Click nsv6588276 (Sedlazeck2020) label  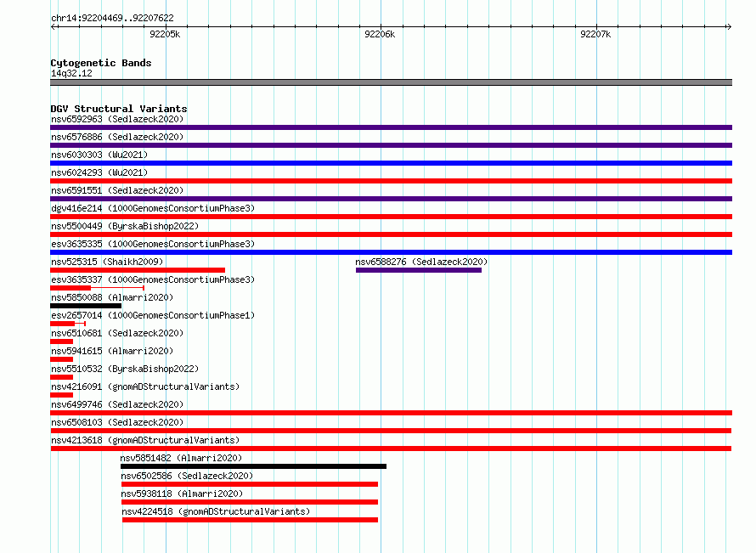click(421, 262)
